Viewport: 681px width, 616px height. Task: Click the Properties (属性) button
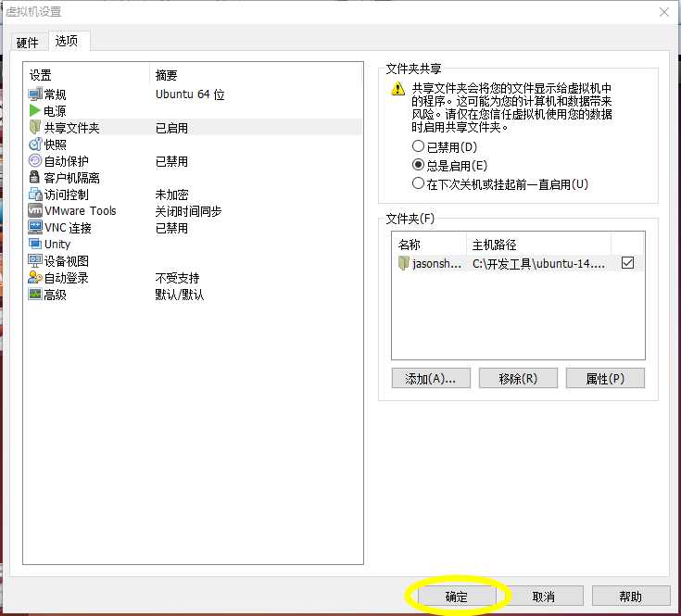click(x=605, y=379)
